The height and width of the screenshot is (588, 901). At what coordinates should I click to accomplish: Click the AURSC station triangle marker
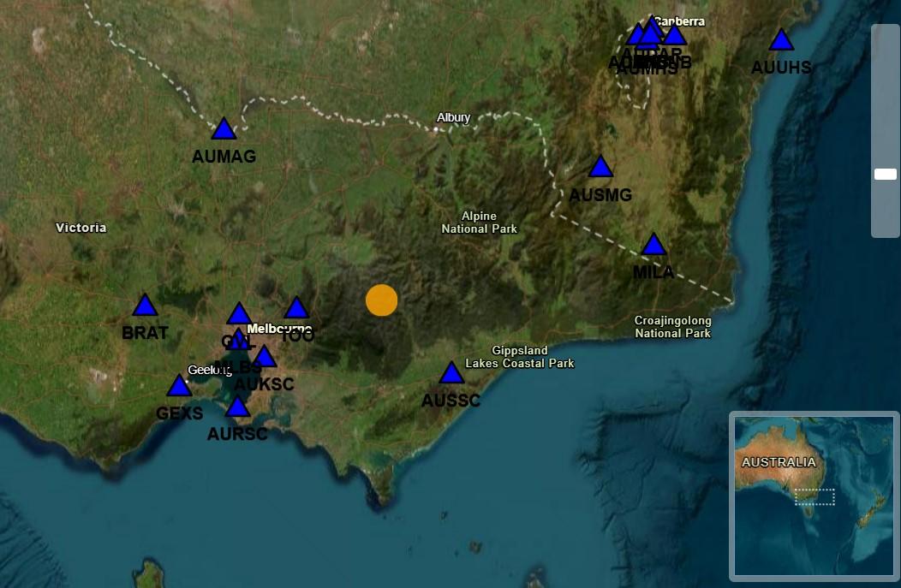[x=237, y=407]
